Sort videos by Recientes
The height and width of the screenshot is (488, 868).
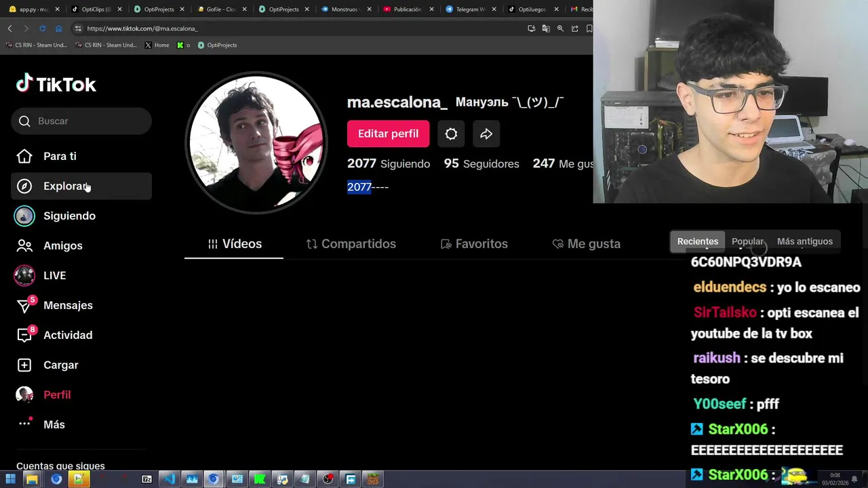coord(698,241)
